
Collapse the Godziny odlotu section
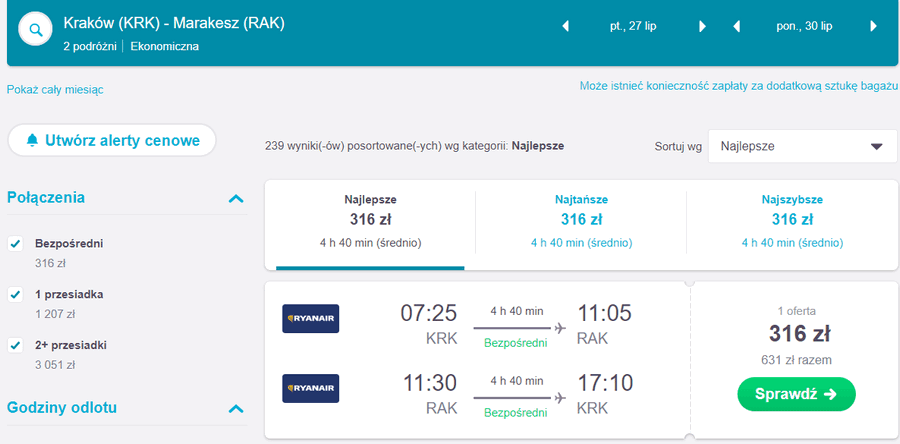coord(236,409)
